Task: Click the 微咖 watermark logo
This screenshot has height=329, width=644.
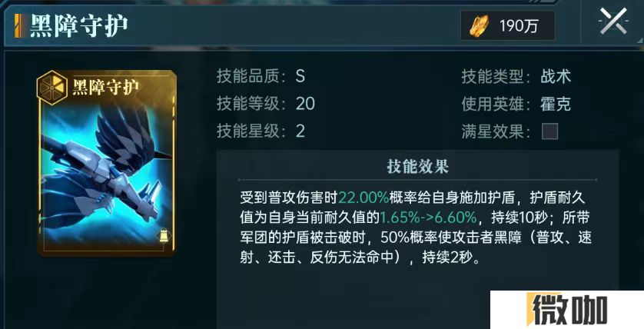Action: click(567, 310)
